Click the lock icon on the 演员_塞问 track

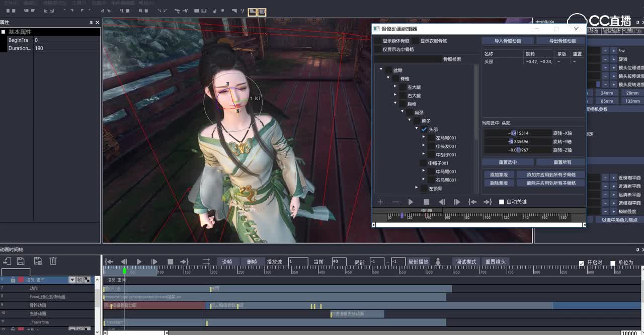(x=13, y=280)
